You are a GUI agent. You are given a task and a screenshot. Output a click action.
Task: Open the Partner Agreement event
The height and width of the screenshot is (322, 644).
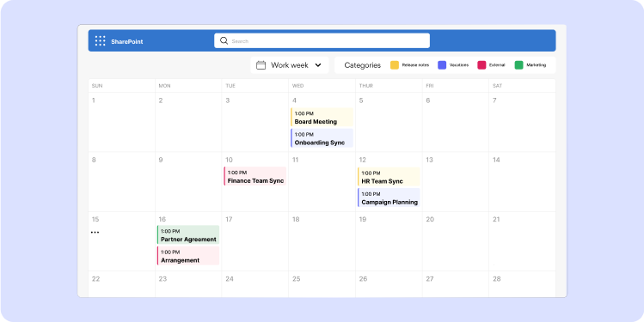188,235
